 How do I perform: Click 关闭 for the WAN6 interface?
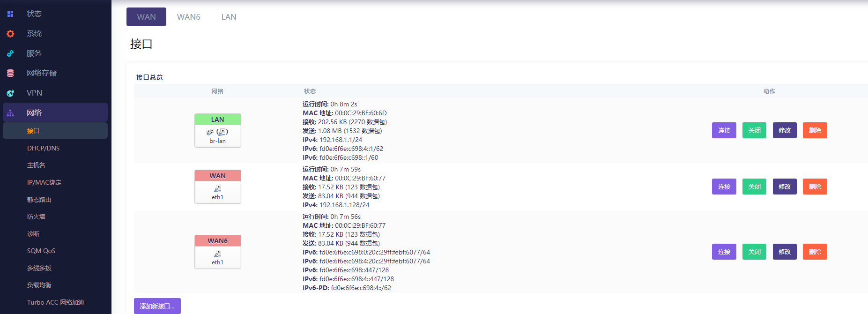(754, 252)
